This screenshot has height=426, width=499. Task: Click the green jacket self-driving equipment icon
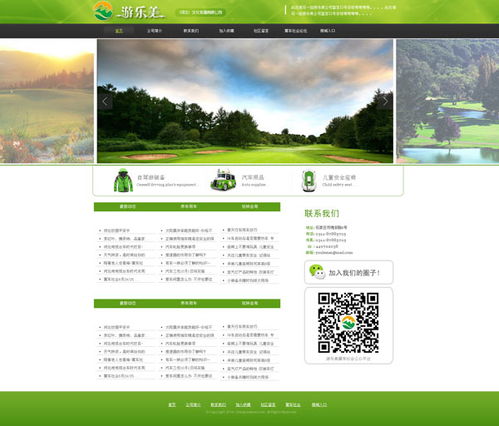tap(123, 180)
